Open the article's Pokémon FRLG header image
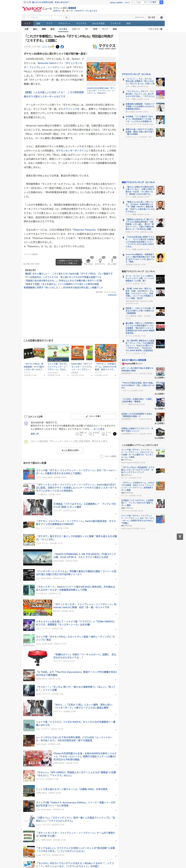 pyautogui.click(x=101, y=71)
